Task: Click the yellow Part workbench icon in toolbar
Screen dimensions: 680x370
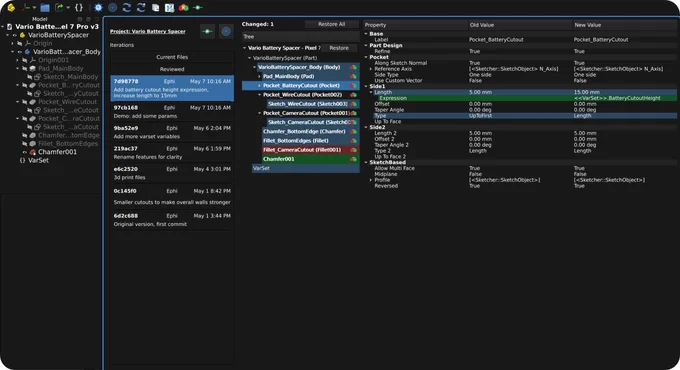Action: (x=11, y=7)
